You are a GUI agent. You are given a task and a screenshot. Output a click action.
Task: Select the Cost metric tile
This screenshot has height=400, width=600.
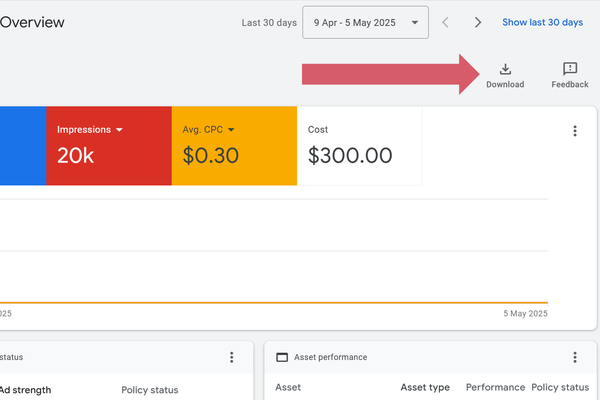click(x=360, y=146)
